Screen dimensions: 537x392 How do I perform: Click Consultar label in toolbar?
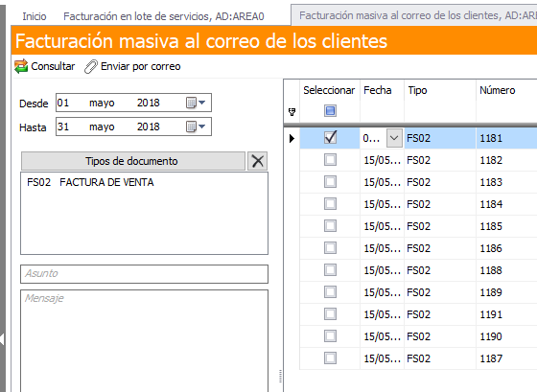point(53,66)
